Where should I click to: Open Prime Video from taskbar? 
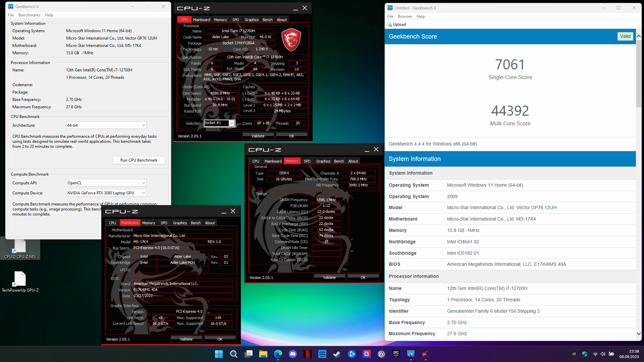[x=322, y=354]
